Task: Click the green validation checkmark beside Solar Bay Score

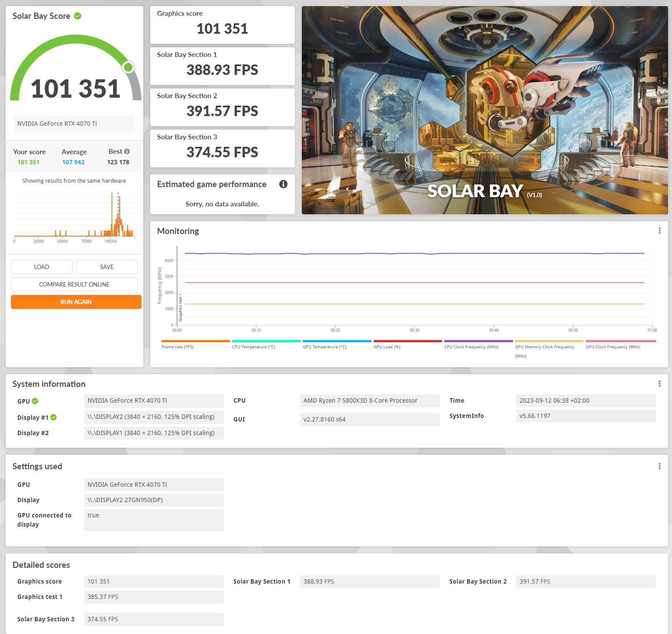Action: click(x=78, y=16)
